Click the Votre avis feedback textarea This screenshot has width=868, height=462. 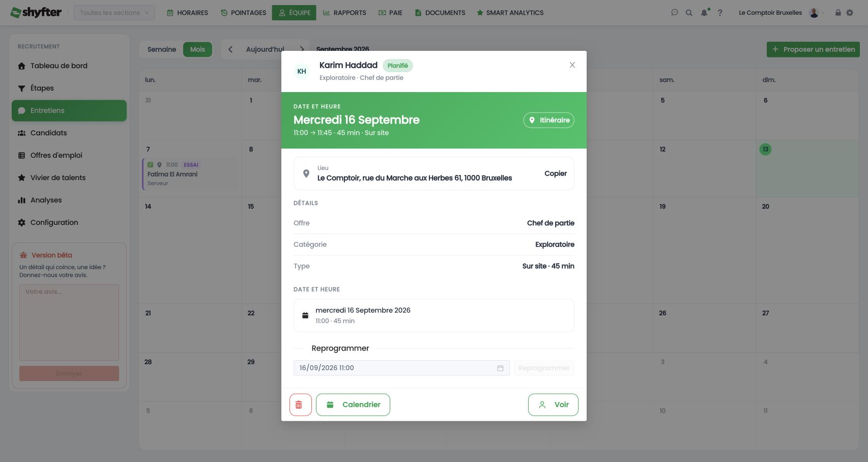pyautogui.click(x=69, y=323)
